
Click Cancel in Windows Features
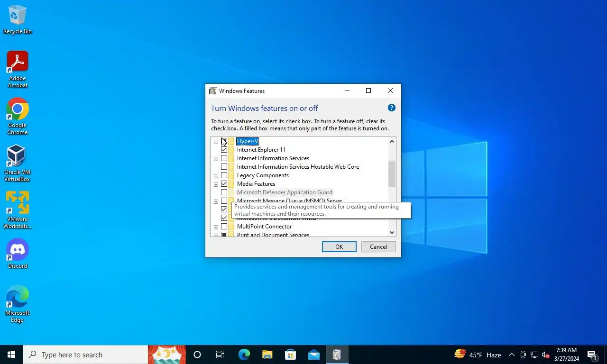[x=378, y=246]
